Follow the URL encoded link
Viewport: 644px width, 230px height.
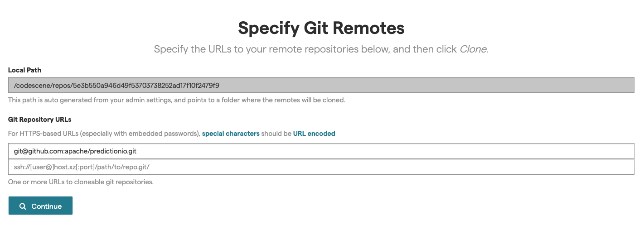tap(314, 134)
